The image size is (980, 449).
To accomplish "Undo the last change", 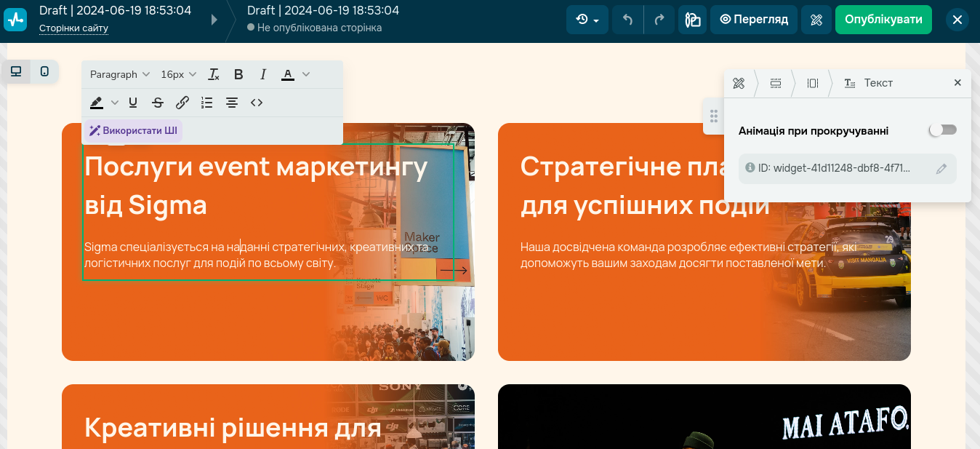I will point(627,20).
